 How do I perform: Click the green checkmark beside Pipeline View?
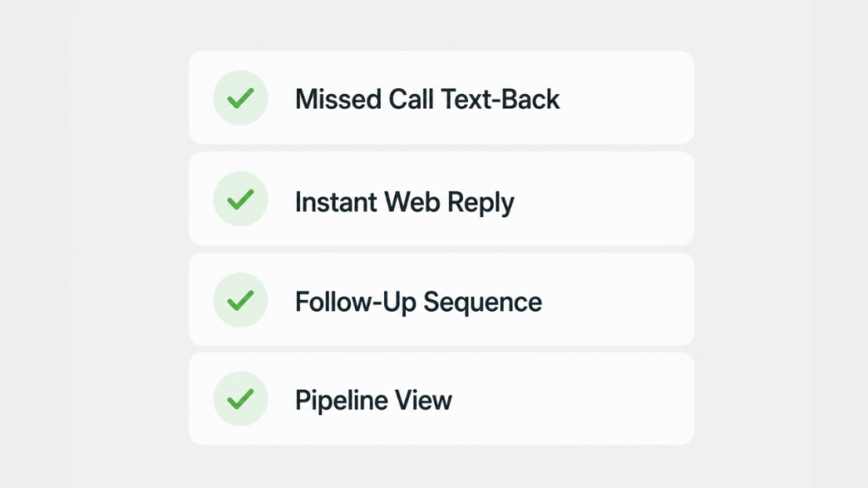(x=240, y=398)
